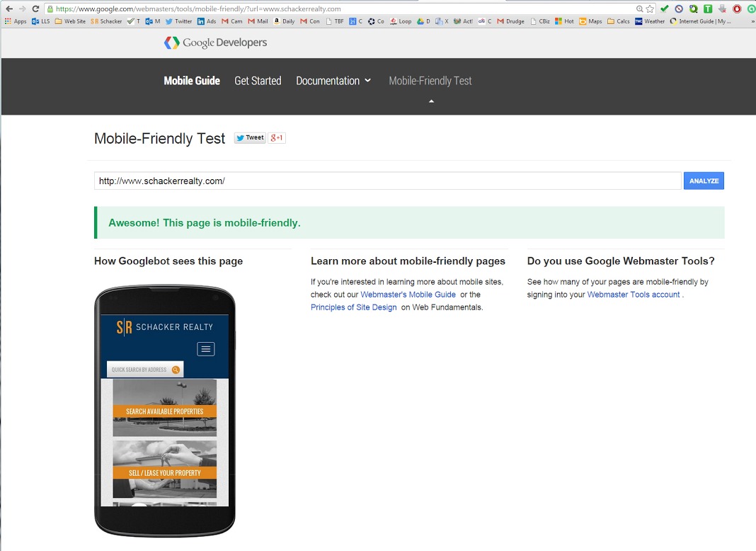Open the Get Started nav item
The height and width of the screenshot is (551, 756).
tap(258, 81)
